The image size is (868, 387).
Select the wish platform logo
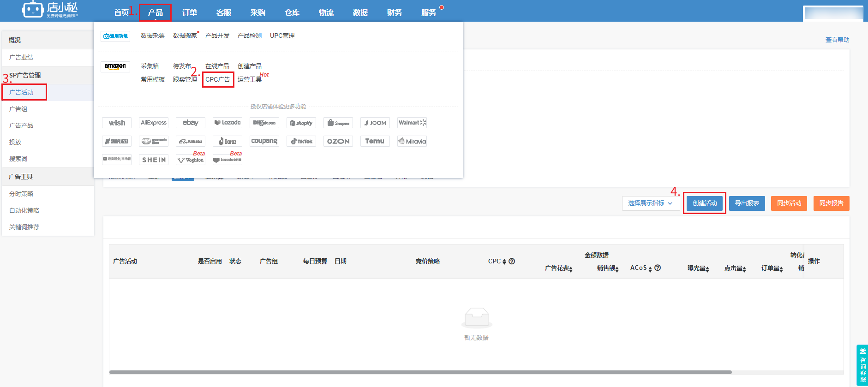pyautogui.click(x=117, y=123)
